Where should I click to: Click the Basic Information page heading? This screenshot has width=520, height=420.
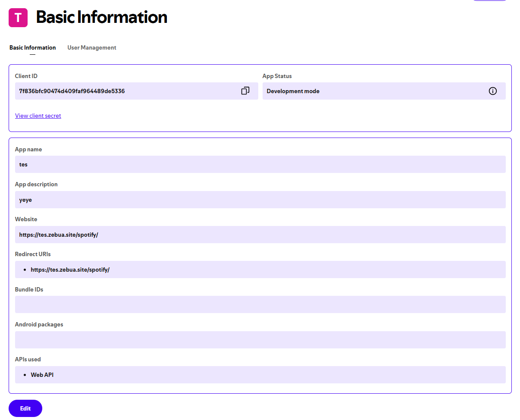(x=102, y=17)
